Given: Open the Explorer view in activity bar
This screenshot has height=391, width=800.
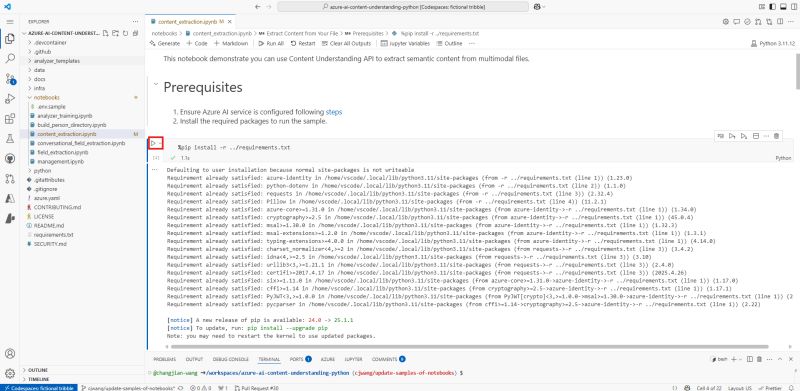Looking at the screenshot, I should click(x=10, y=39).
